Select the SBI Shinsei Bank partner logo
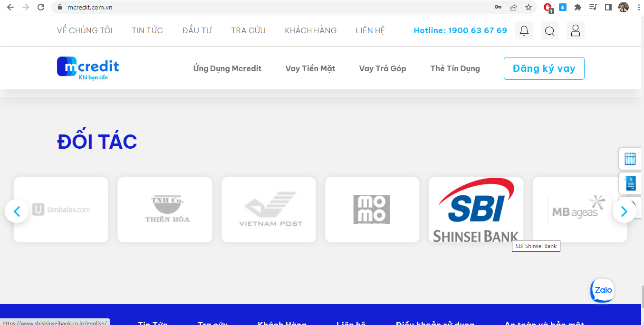644x325 pixels. [476, 210]
